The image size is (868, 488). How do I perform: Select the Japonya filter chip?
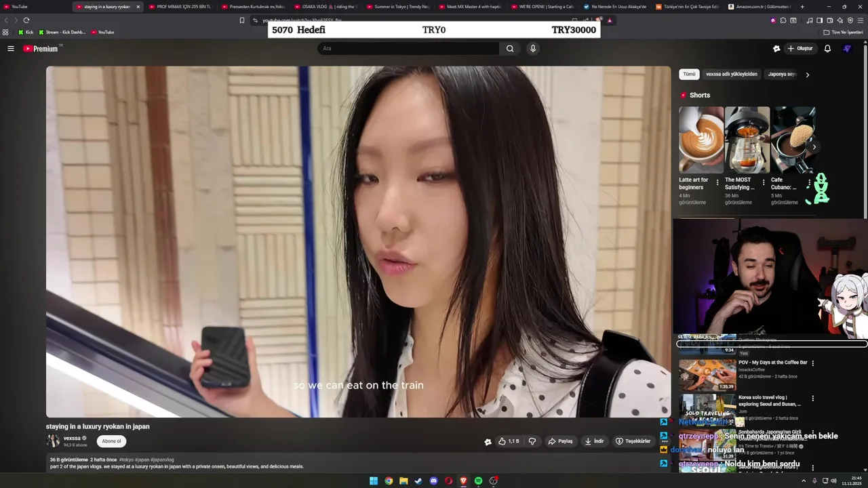(x=781, y=75)
